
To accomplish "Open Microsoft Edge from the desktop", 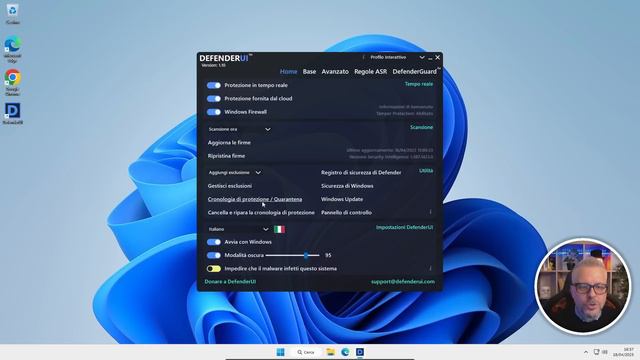I will (12, 49).
